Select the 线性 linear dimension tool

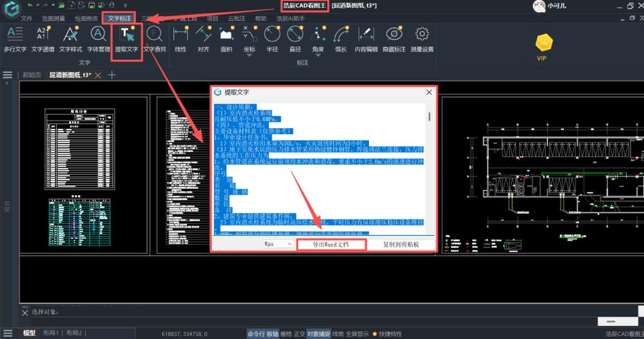[181, 39]
